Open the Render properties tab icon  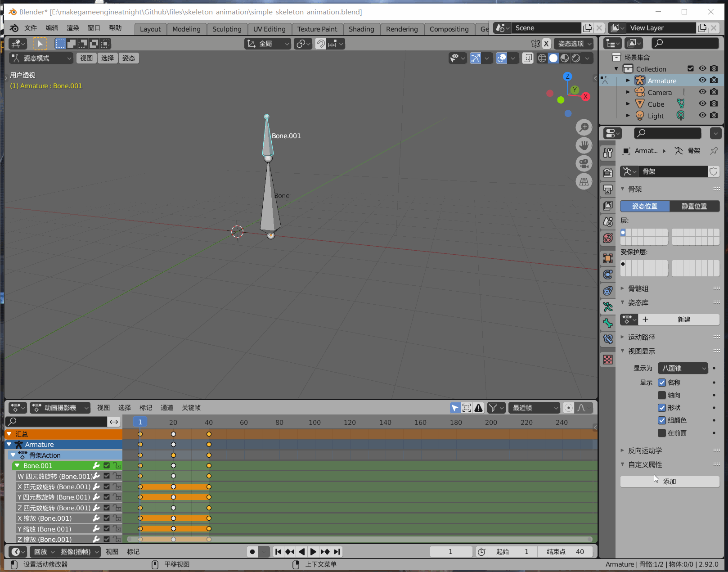(608, 173)
